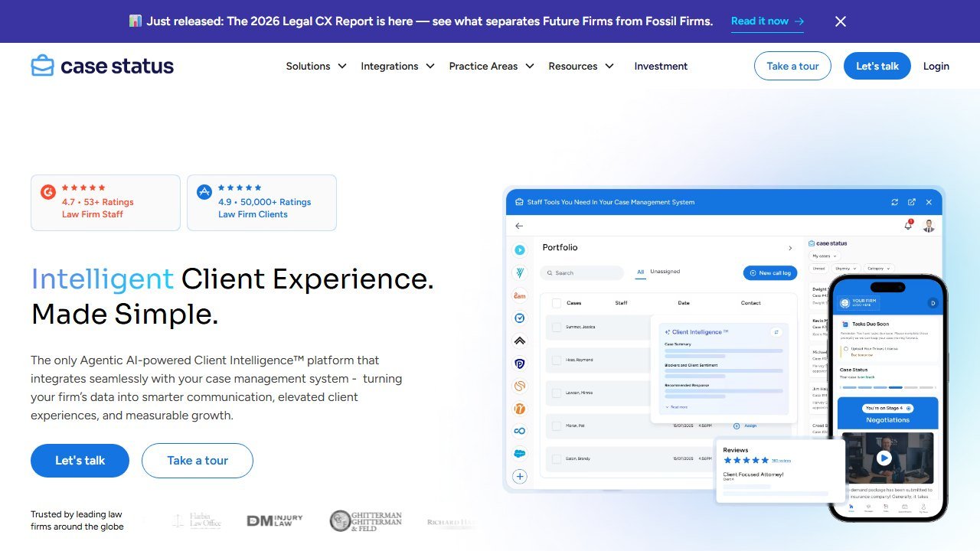This screenshot has width=980, height=551.
Task: Dismiss the 2026 Legal CX Report banner
Action: click(x=841, y=21)
